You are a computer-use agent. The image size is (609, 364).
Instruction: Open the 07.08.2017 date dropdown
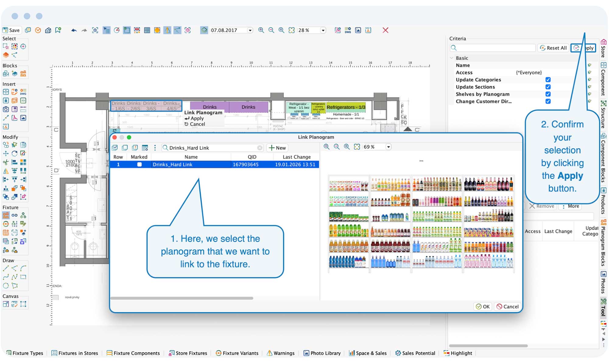point(250,30)
